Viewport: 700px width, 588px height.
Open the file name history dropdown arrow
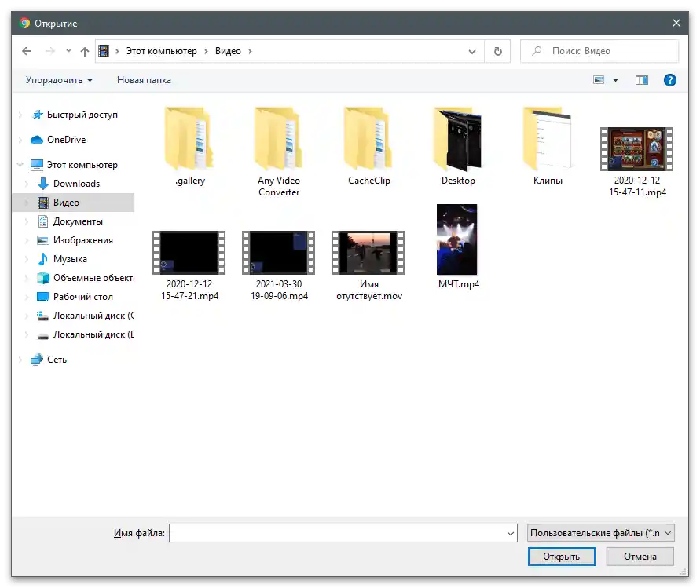[511, 533]
